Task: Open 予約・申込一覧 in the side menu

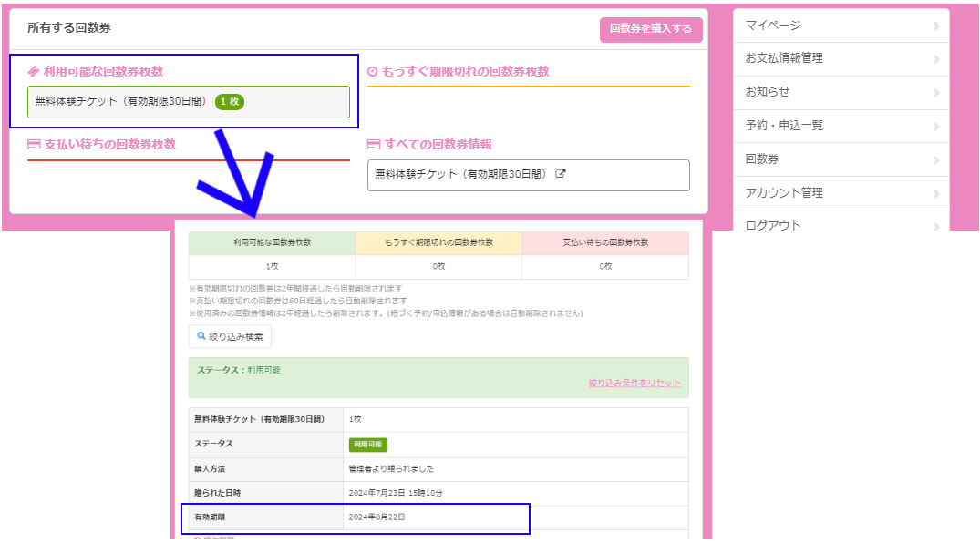Action: (x=784, y=126)
